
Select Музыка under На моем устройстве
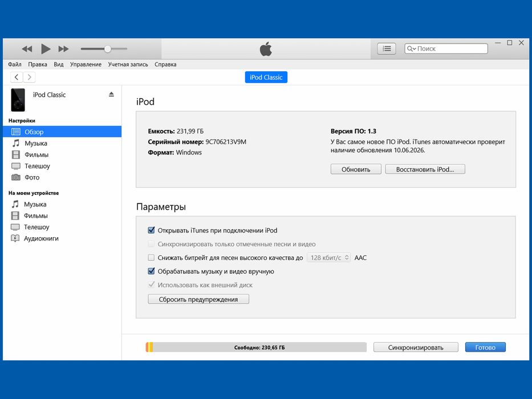(x=62, y=204)
